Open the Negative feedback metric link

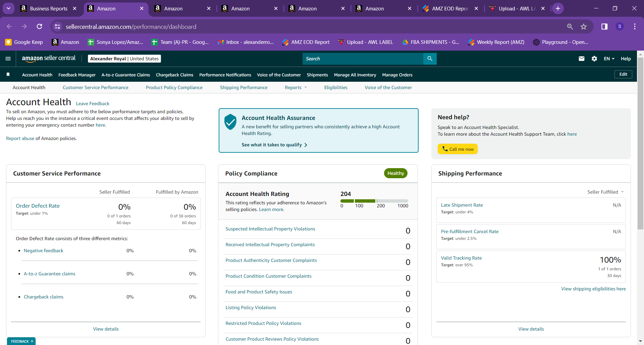coord(44,251)
